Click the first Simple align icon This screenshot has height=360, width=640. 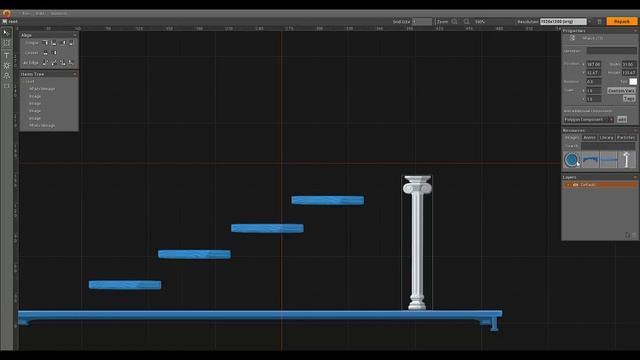[x=45, y=43]
